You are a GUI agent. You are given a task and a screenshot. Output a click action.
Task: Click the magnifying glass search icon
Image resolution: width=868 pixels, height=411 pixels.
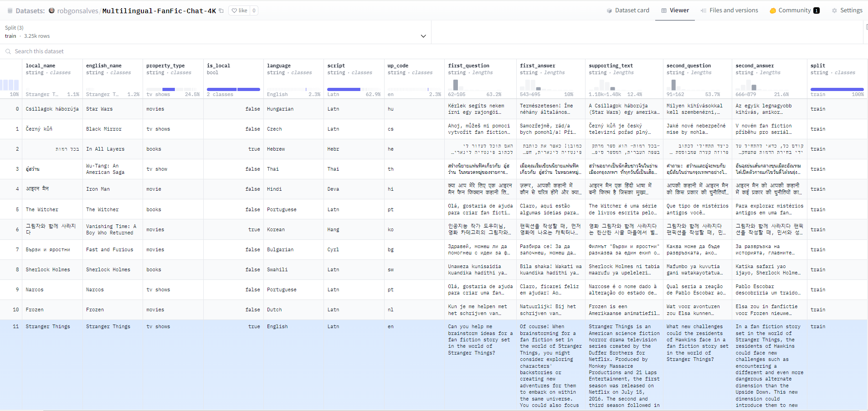click(8, 51)
